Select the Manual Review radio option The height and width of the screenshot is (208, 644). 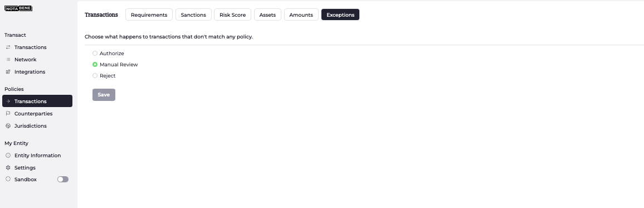click(95, 65)
